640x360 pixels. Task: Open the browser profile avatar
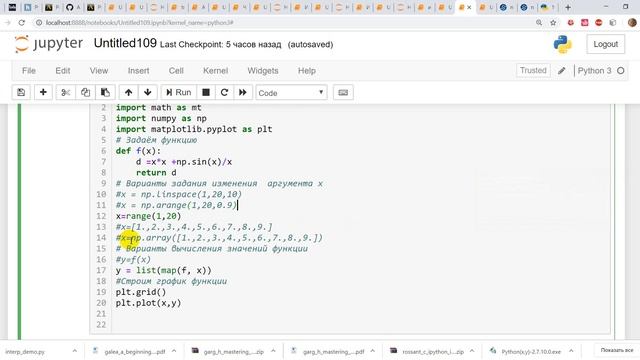(632, 23)
